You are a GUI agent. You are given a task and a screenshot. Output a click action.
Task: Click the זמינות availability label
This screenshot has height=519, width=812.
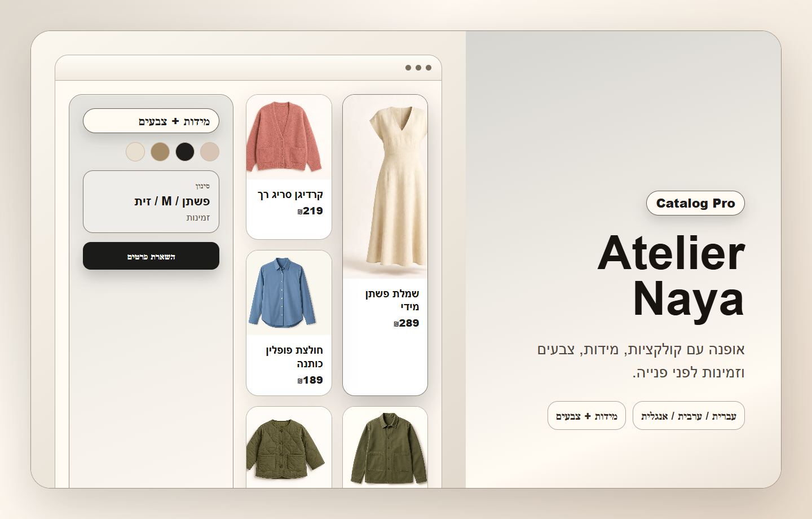pyautogui.click(x=198, y=218)
